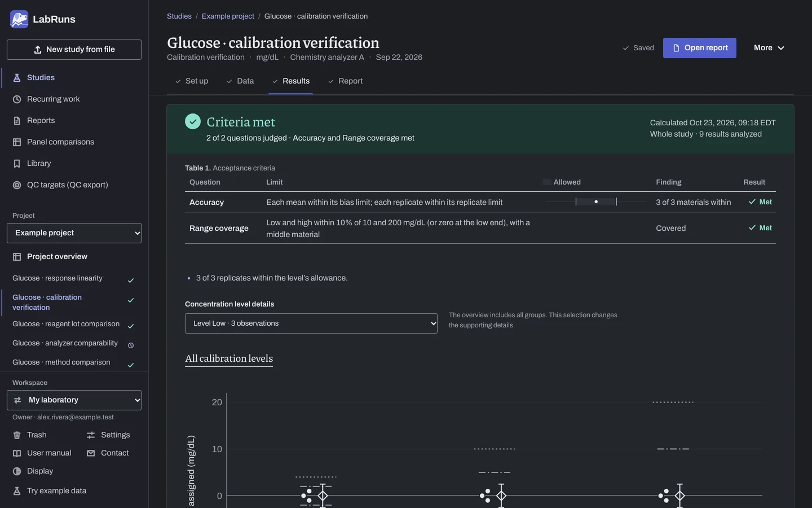Image resolution: width=812 pixels, height=508 pixels.
Task: Click the Saved status indicator
Action: click(638, 48)
